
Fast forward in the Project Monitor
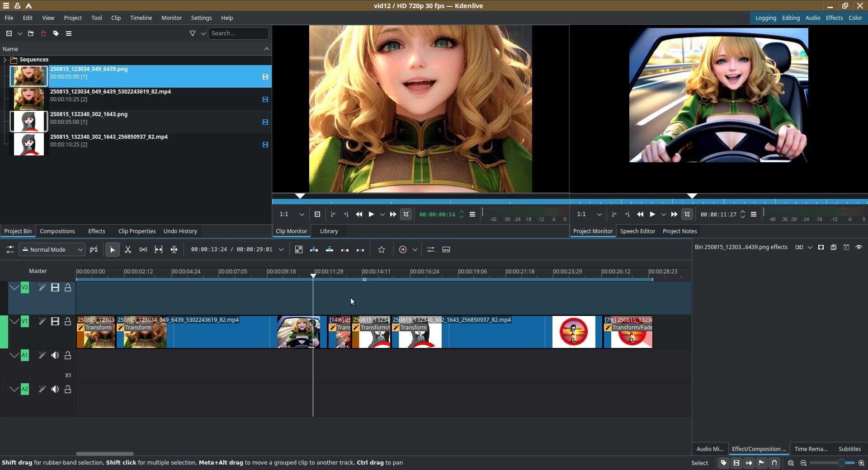tap(674, 214)
